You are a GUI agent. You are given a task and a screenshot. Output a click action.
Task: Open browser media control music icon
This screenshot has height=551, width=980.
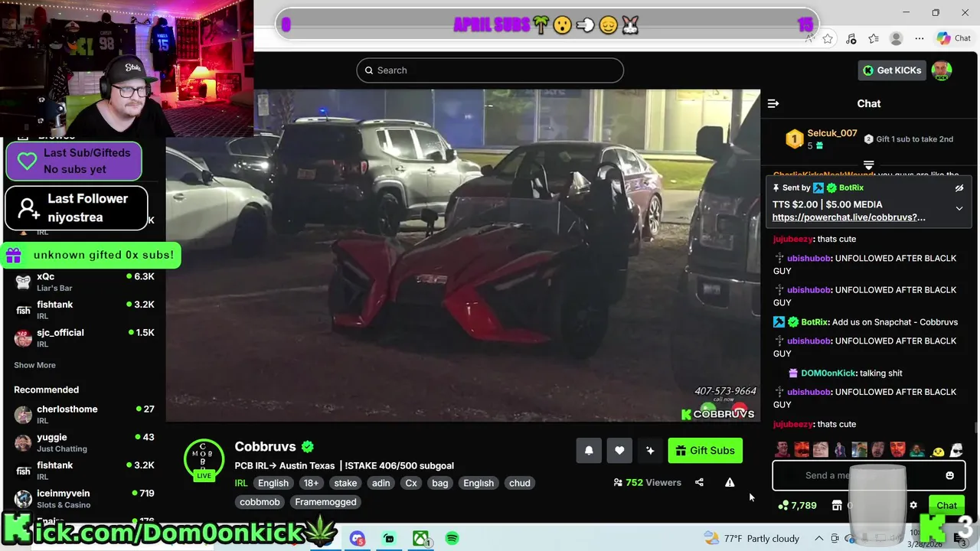coord(851,38)
